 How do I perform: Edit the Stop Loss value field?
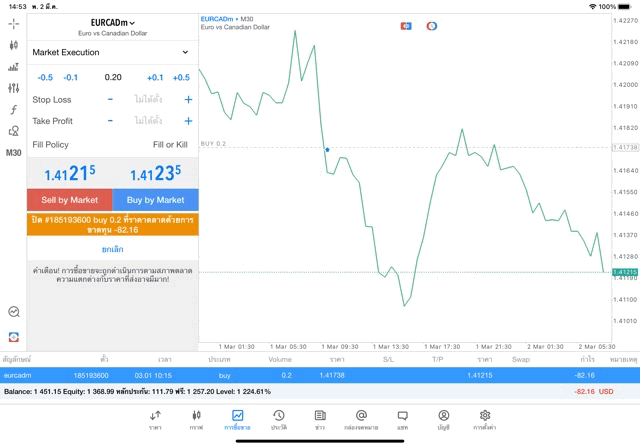pos(149,99)
